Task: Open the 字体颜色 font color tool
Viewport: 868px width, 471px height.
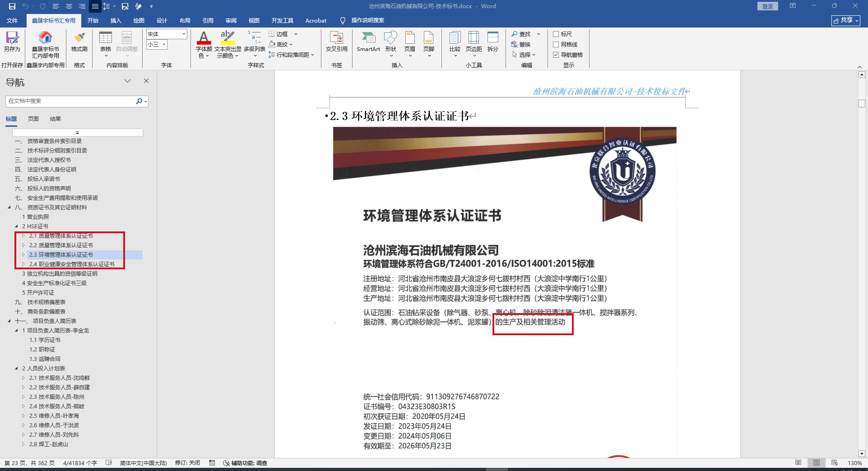Action: (x=204, y=44)
